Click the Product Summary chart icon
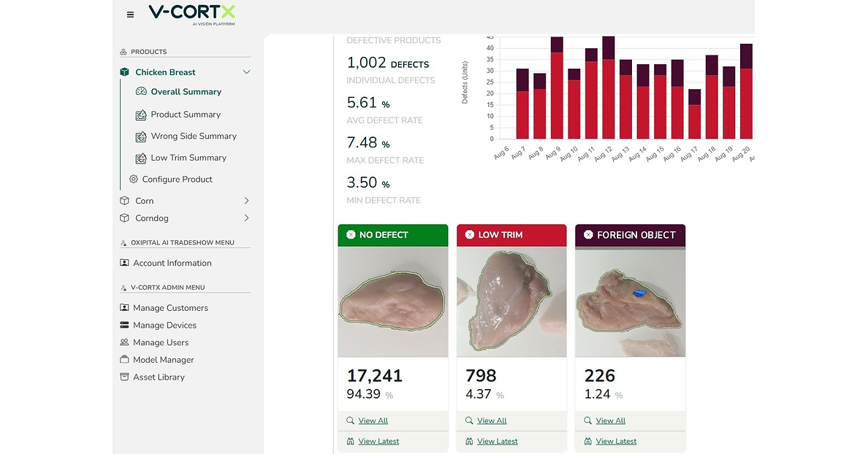 [x=141, y=115]
